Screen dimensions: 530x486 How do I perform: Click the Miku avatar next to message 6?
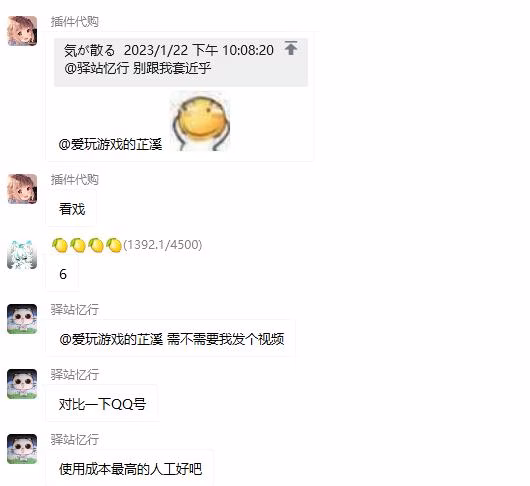pyautogui.click(x=22, y=254)
